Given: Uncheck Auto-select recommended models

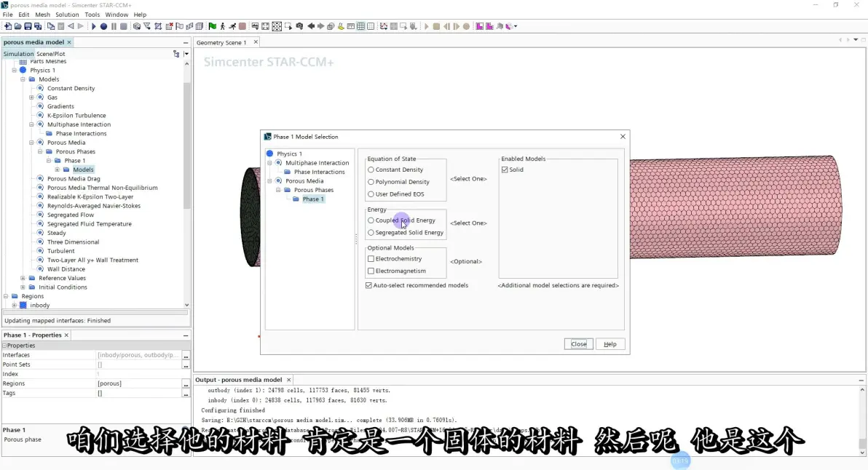Looking at the screenshot, I should coord(368,285).
